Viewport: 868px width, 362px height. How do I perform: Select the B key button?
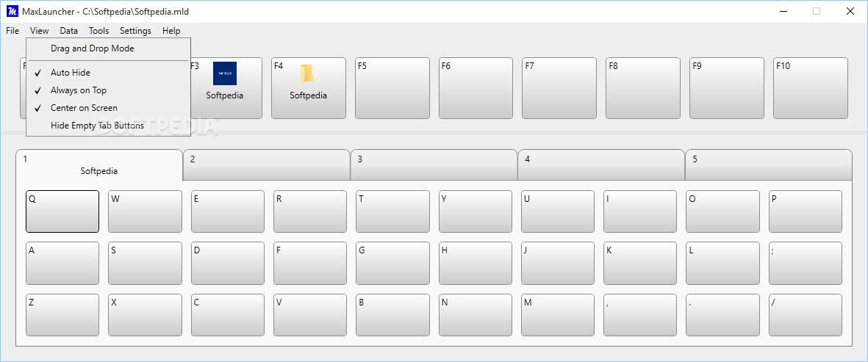pos(392,315)
